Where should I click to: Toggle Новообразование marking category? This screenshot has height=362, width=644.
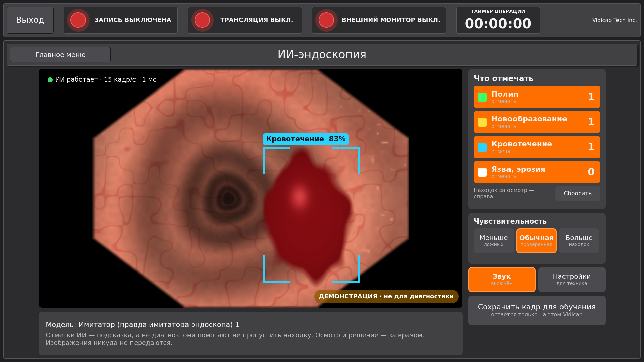537,122
